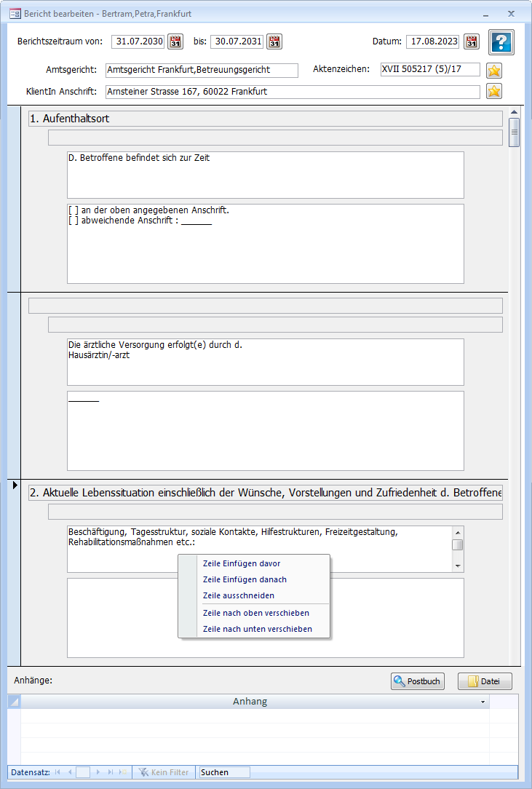The image size is (532, 789).
Task: Click the Aktenzeichen input field
Action: (430, 69)
